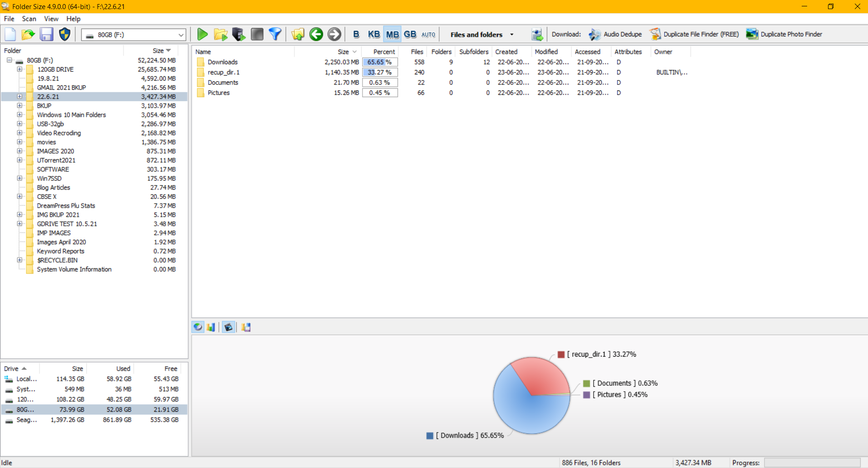Expand the 120GB DRIVE tree node
The image size is (868, 468).
pyautogui.click(x=19, y=69)
